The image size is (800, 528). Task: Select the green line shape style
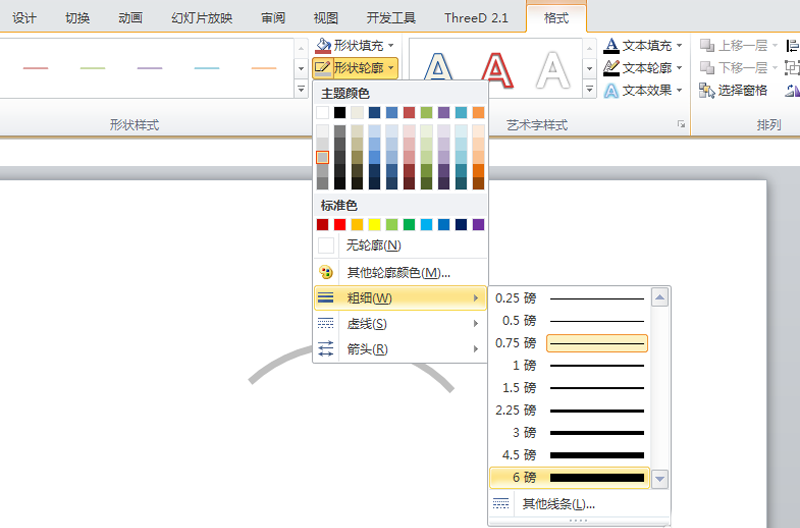click(x=93, y=68)
